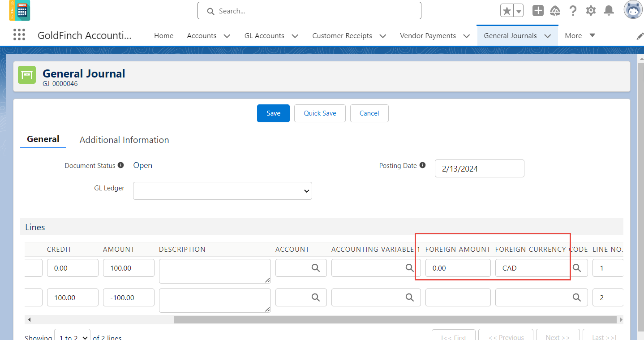The height and width of the screenshot is (340, 644).
Task: Open the GL Accounts navigation tab
Action: [x=264, y=36]
